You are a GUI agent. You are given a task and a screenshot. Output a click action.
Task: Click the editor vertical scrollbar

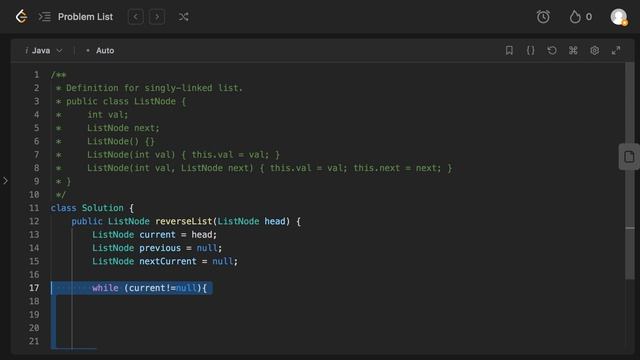click(x=630, y=171)
